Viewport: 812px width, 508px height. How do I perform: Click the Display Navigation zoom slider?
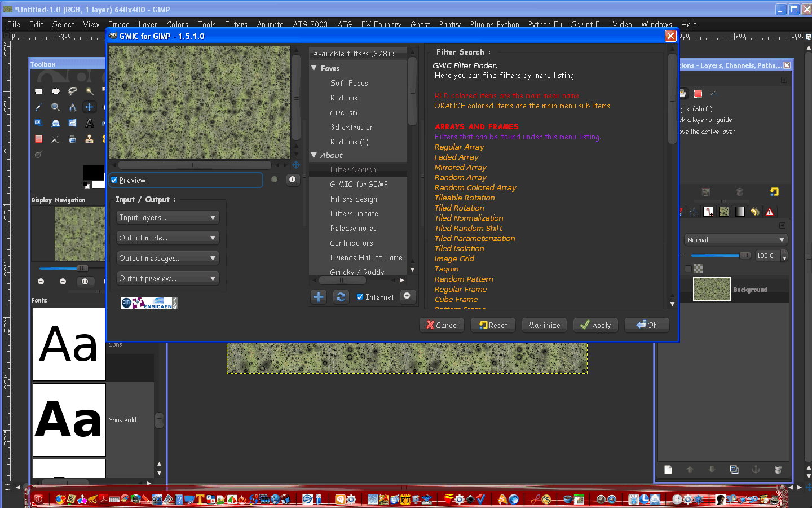pos(82,268)
